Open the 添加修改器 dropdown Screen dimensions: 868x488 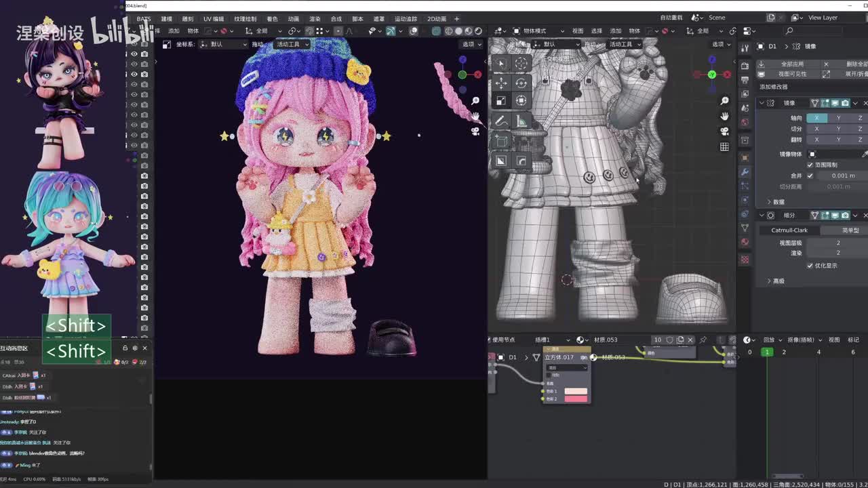[x=812, y=87]
